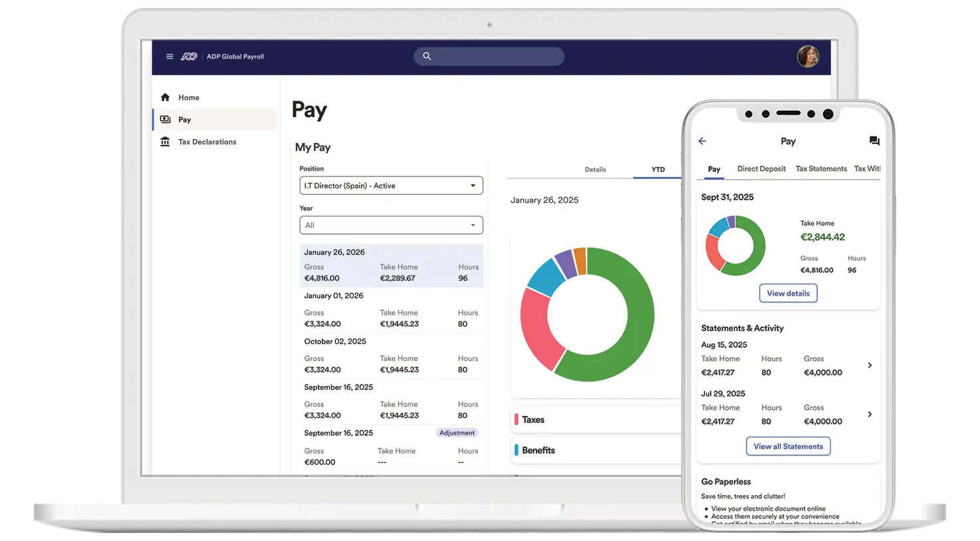
Task: Select the Pay tab on phone
Action: click(714, 169)
